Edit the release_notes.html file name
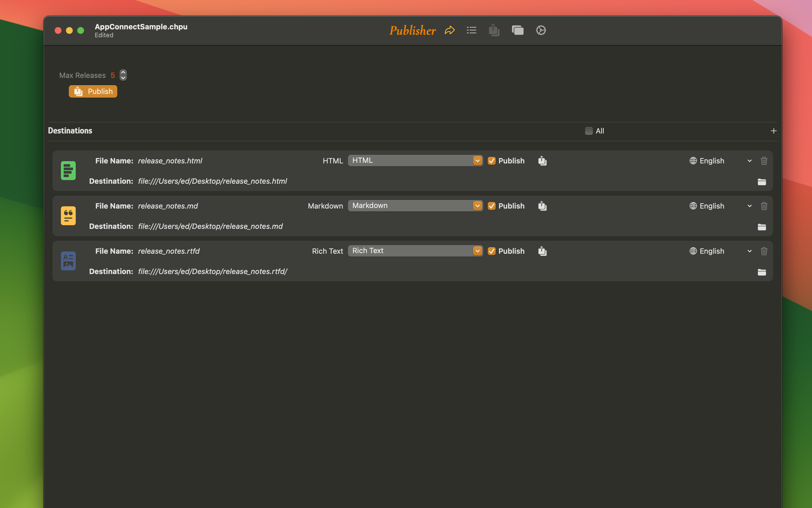This screenshot has height=508, width=812. 170,161
